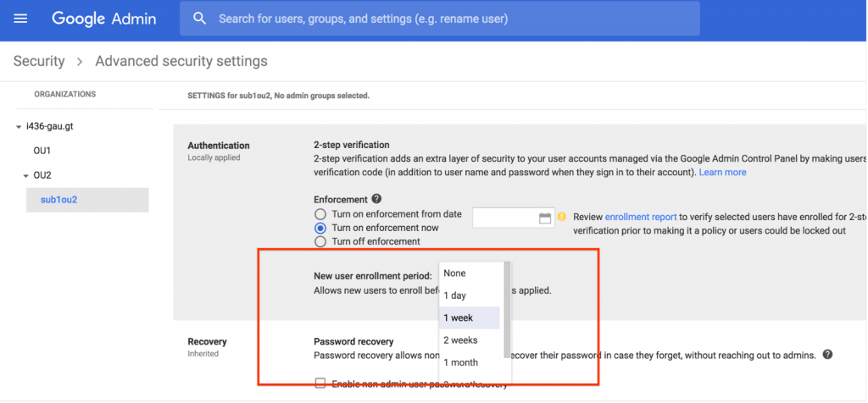Click the search magnifier icon
Viewport: 868px width, 403px height.
pyautogui.click(x=199, y=19)
